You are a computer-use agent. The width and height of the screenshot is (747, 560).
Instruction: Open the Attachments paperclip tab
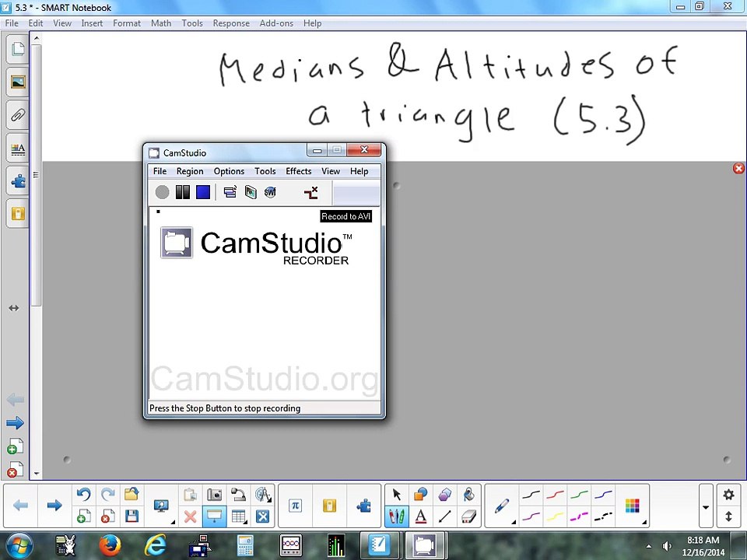click(x=18, y=115)
